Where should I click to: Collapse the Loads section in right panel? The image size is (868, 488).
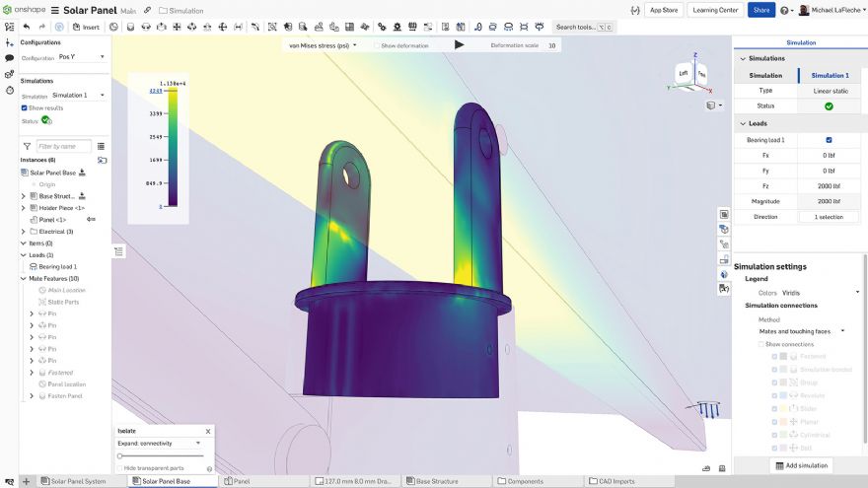click(743, 123)
